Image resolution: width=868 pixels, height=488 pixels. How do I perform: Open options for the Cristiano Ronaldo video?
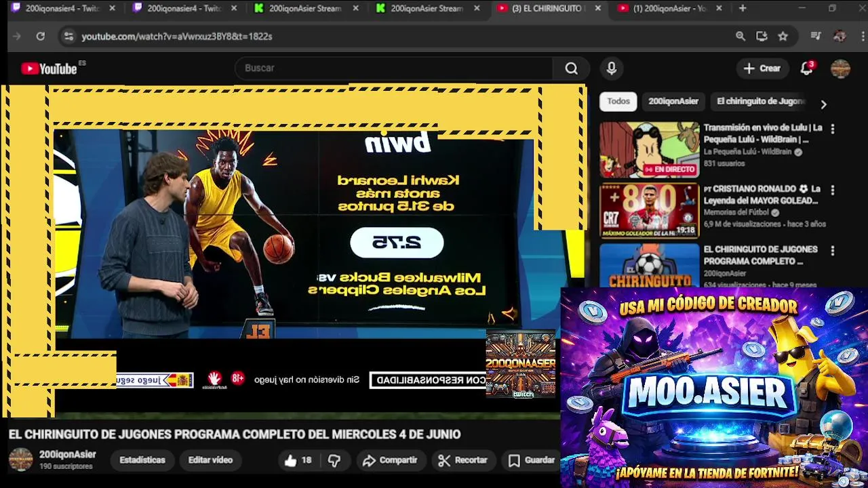[832, 190]
